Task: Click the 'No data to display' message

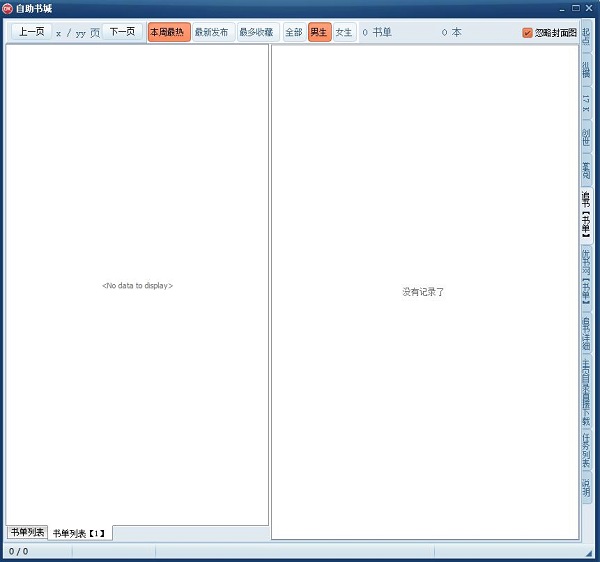Action: pos(137,285)
